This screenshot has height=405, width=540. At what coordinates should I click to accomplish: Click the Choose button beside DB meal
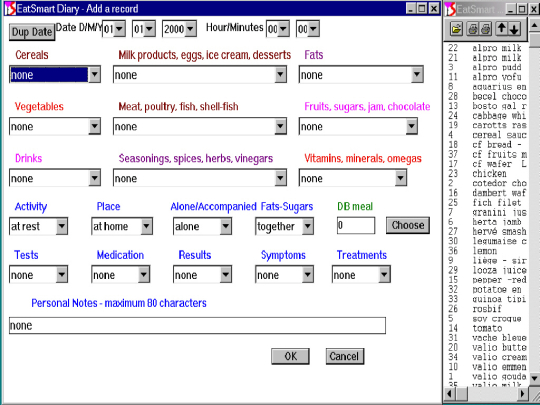408,225
